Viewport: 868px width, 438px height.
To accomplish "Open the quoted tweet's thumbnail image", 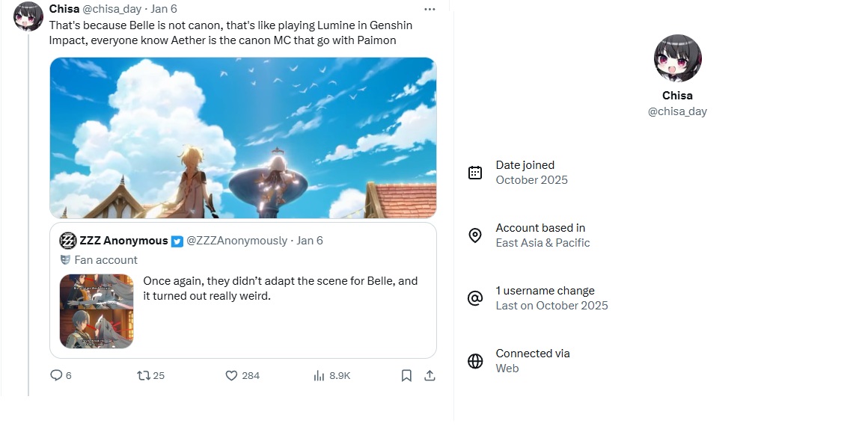I will 97,311.
